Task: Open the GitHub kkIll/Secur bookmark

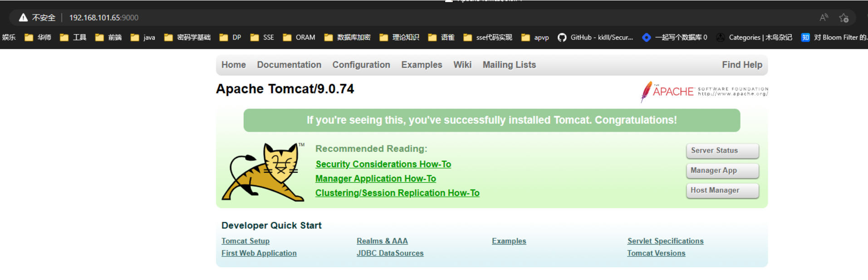Action: 595,37
